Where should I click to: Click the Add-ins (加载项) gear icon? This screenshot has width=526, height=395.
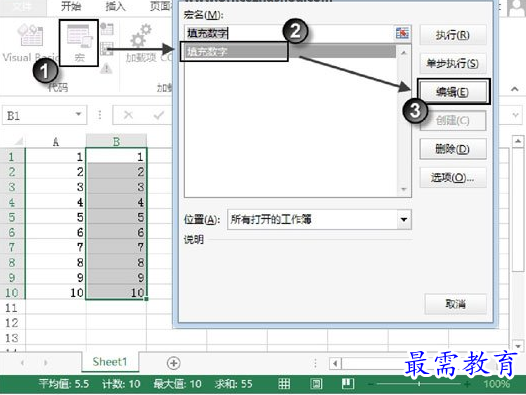pyautogui.click(x=141, y=35)
